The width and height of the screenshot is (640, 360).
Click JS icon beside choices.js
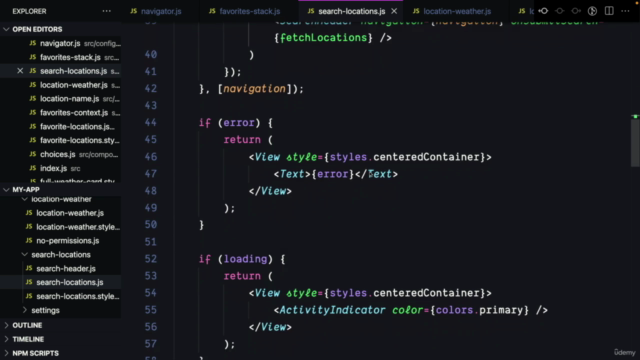pyautogui.click(x=33, y=154)
